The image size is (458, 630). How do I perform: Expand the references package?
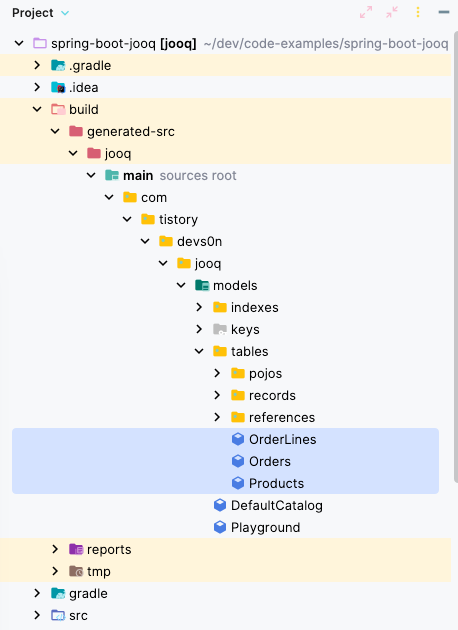[x=217, y=417]
